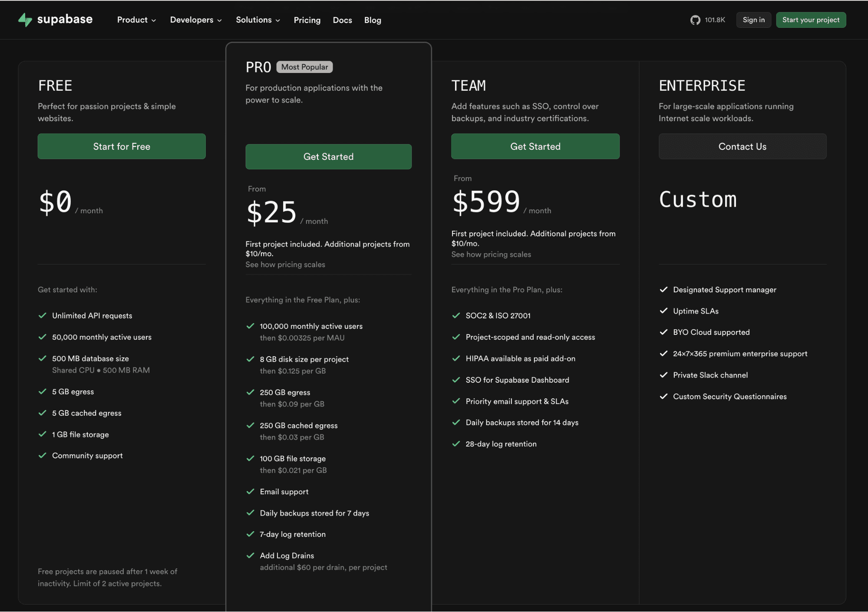Click Start for Free button

click(122, 146)
